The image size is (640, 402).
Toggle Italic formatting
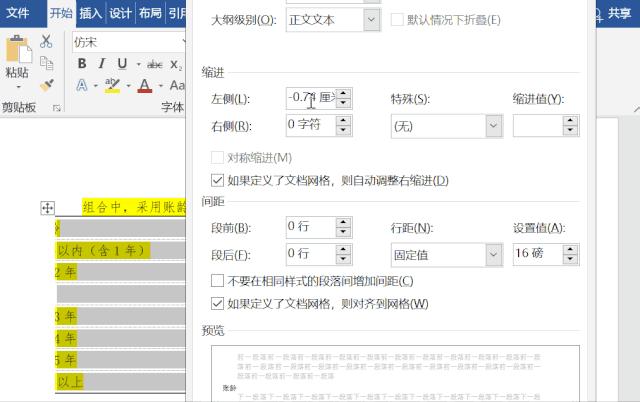tap(102, 63)
